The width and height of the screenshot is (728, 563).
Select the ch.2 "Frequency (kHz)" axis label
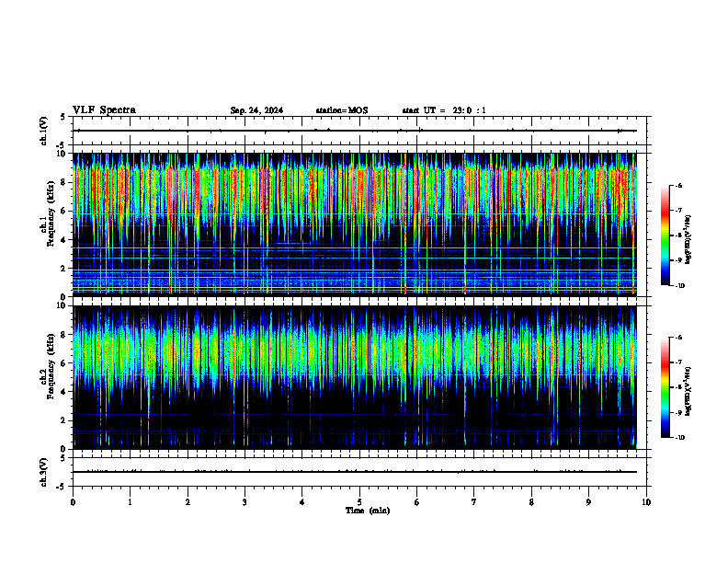[x=50, y=366]
